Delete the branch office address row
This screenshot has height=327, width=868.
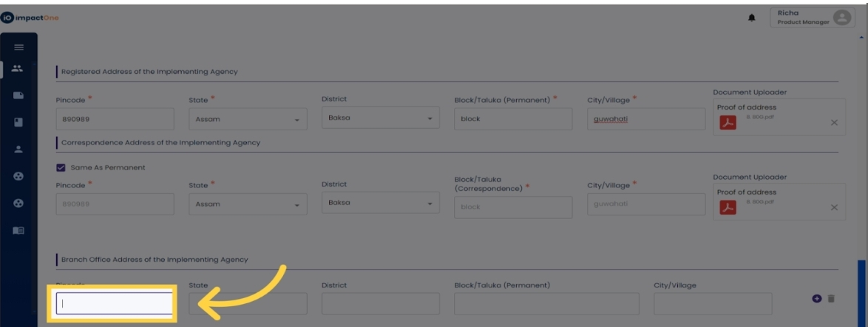click(831, 298)
